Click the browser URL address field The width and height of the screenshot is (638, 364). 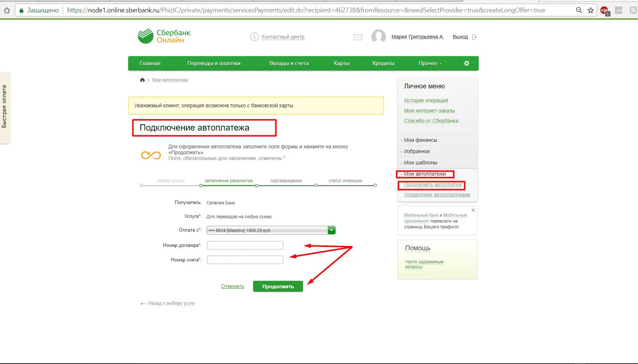(x=306, y=10)
